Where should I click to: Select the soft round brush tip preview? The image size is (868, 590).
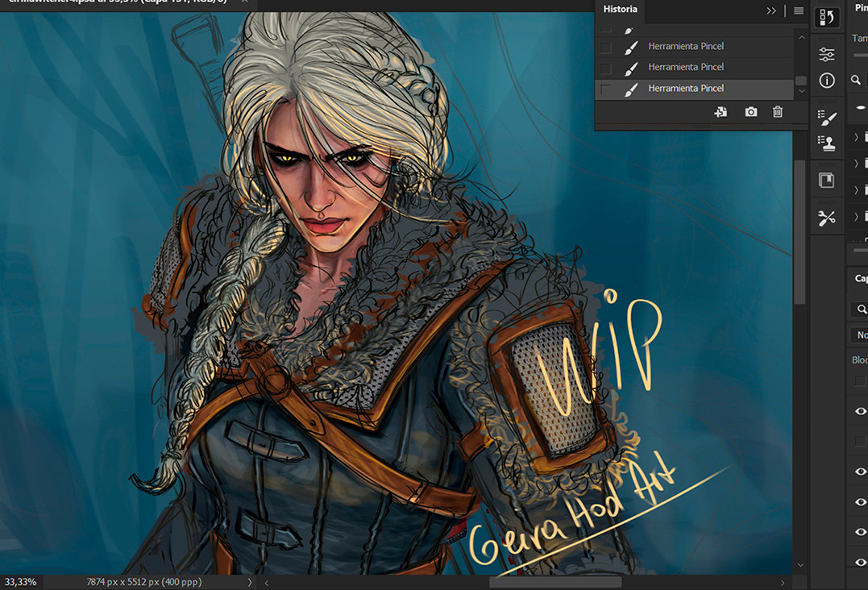click(x=861, y=107)
